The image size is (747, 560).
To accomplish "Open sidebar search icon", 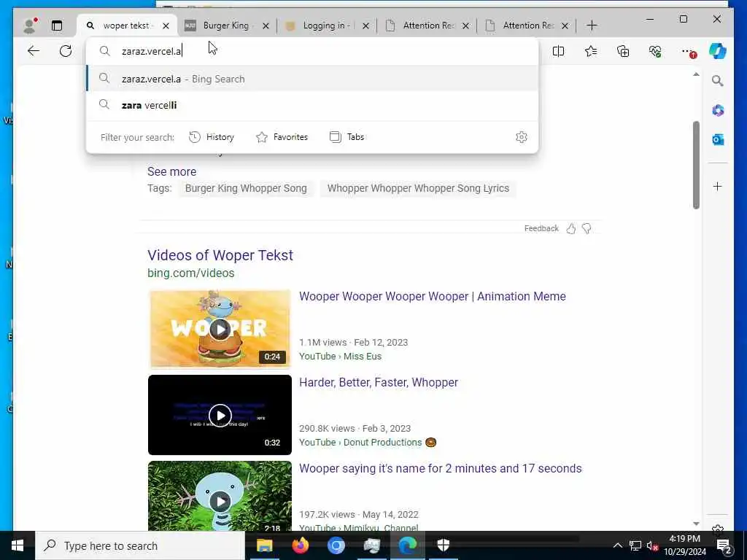I will coord(718,81).
